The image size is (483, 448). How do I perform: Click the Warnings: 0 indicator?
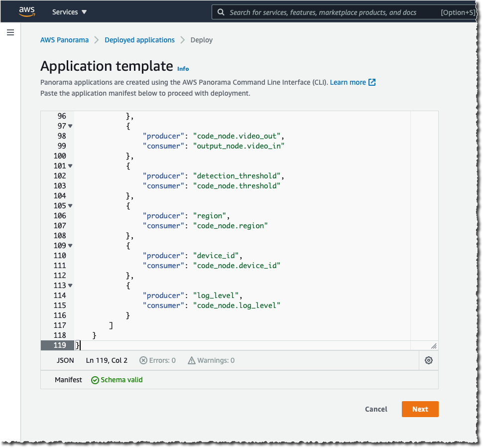tap(211, 360)
